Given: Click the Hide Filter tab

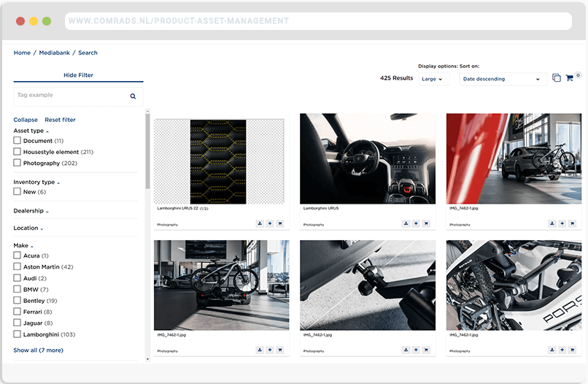Looking at the screenshot, I should (78, 75).
